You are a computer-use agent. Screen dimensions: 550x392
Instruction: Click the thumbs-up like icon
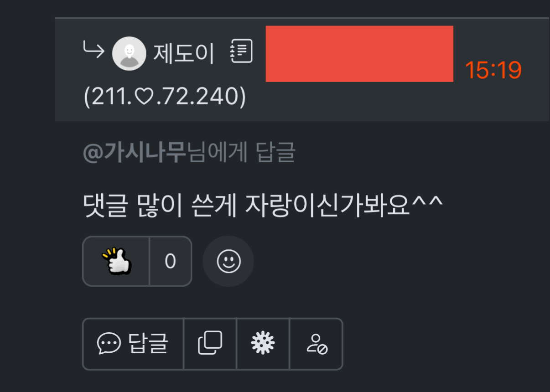coord(116,261)
